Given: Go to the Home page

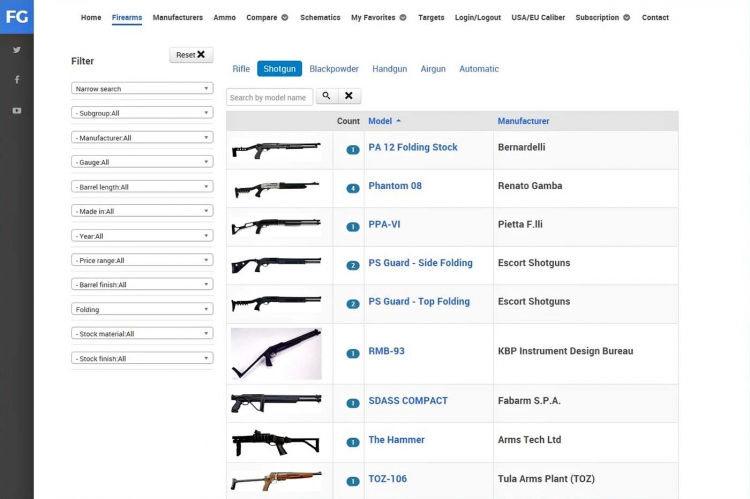Looking at the screenshot, I should pos(91,18).
